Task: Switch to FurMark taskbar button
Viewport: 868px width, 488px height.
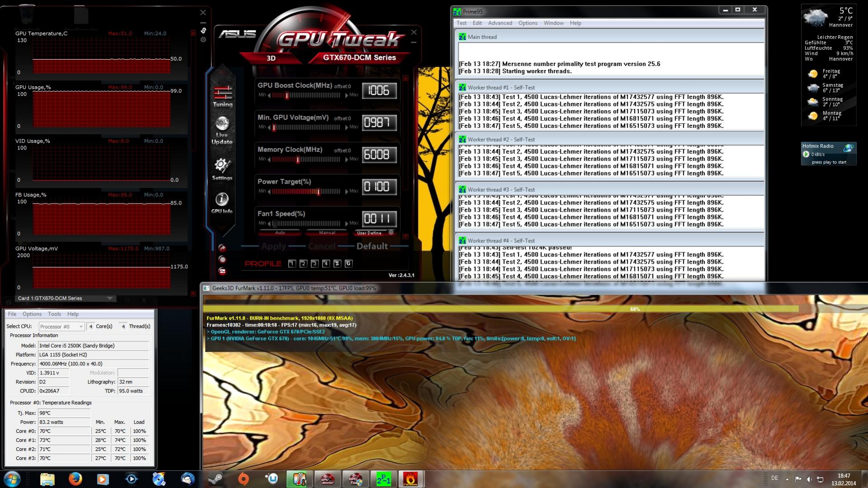Action: [x=411, y=479]
